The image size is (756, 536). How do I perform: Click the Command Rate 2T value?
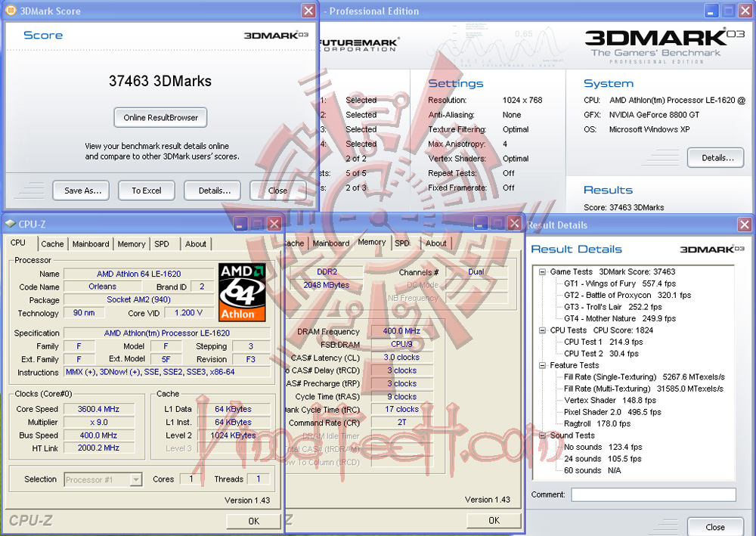pyautogui.click(x=401, y=423)
